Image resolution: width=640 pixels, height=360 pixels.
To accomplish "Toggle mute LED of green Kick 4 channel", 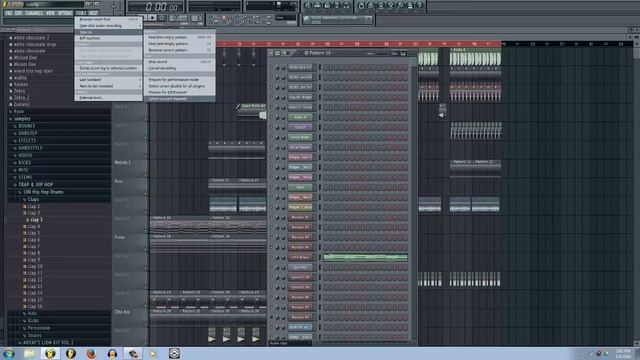I will click(x=271, y=117).
